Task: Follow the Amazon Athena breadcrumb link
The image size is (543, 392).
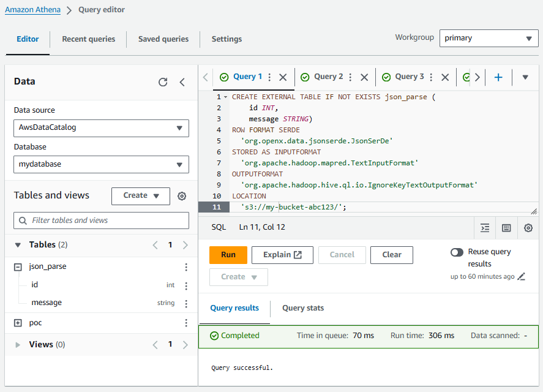Action: pyautogui.click(x=32, y=10)
